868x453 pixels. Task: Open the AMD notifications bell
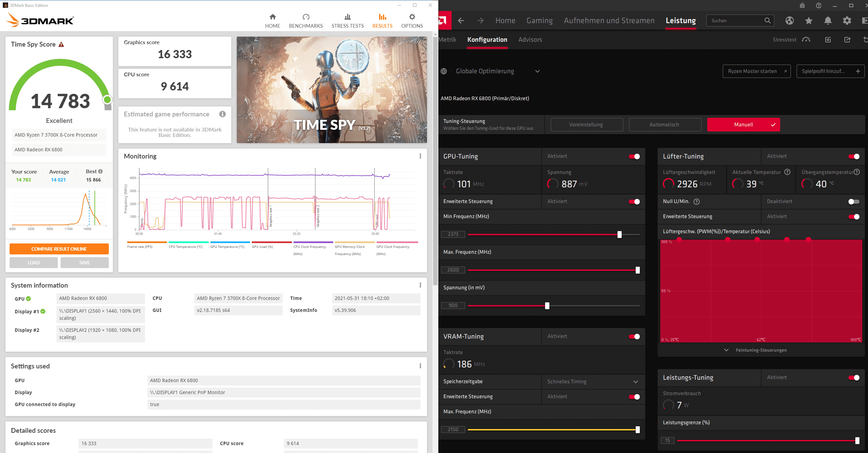[828, 21]
